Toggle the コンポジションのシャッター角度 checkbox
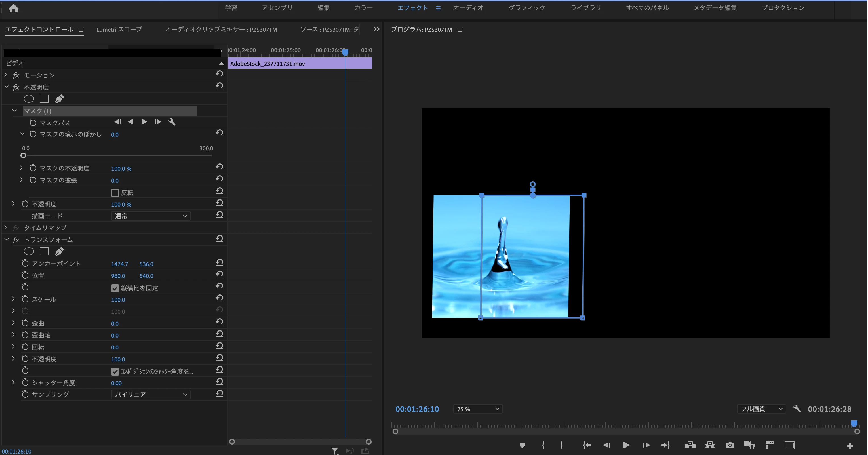 tap(115, 371)
